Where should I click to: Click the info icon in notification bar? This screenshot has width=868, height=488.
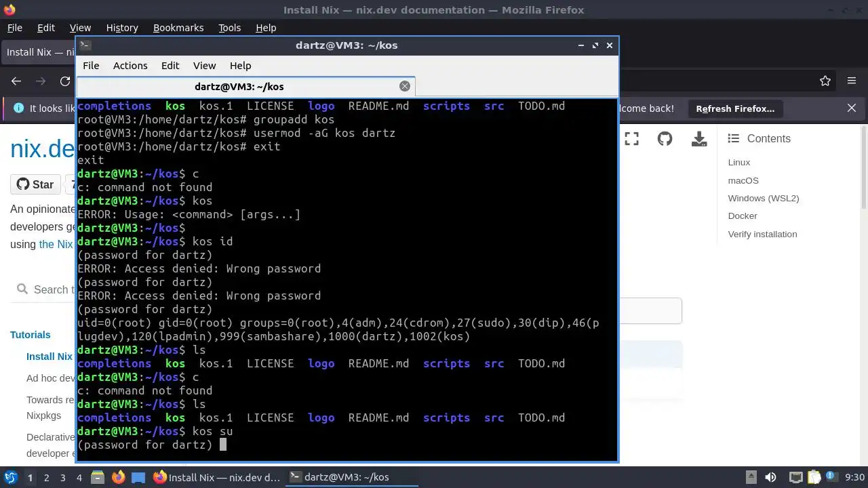point(18,108)
